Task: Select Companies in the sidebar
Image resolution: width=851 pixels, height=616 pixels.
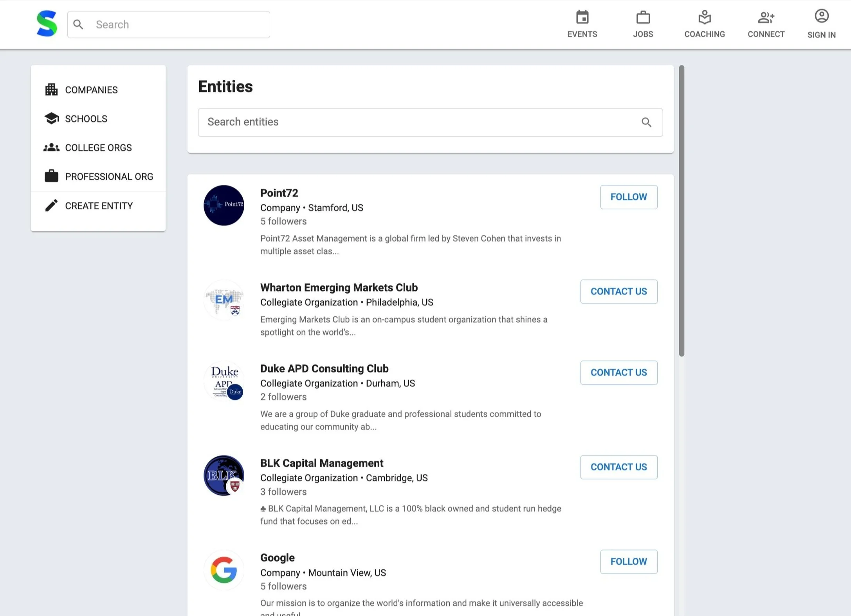Action: 91,90
